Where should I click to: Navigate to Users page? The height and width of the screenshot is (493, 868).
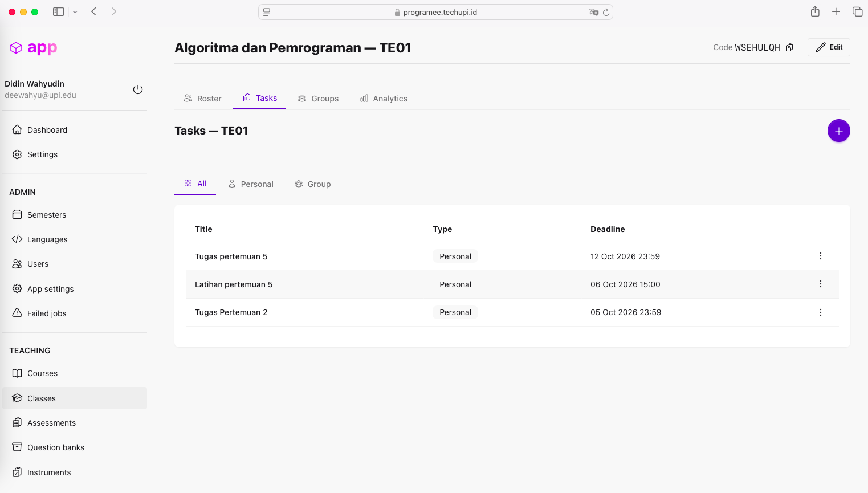[x=75, y=264]
